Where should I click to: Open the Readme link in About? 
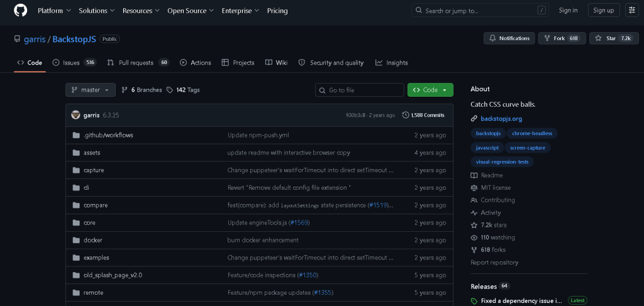[x=487, y=175]
